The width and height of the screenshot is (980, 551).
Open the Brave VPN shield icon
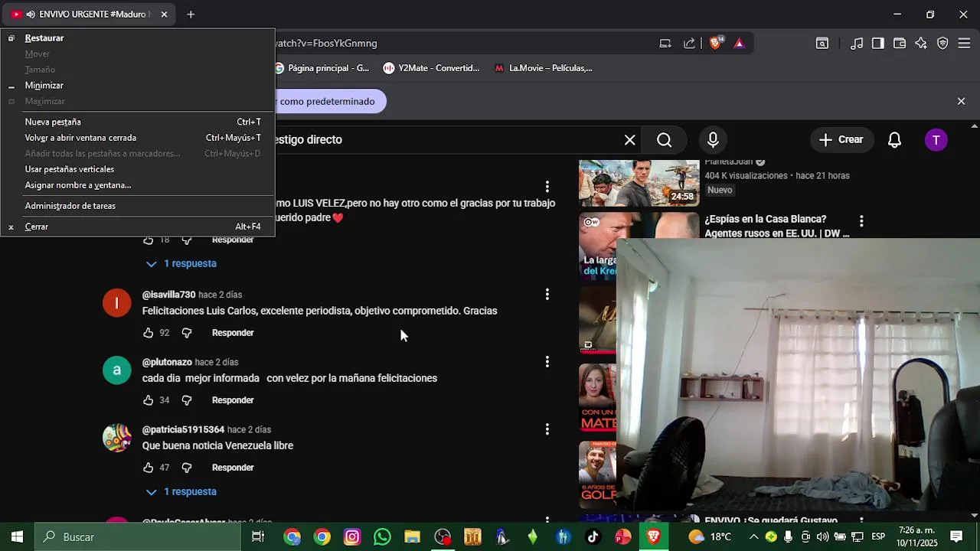point(942,44)
